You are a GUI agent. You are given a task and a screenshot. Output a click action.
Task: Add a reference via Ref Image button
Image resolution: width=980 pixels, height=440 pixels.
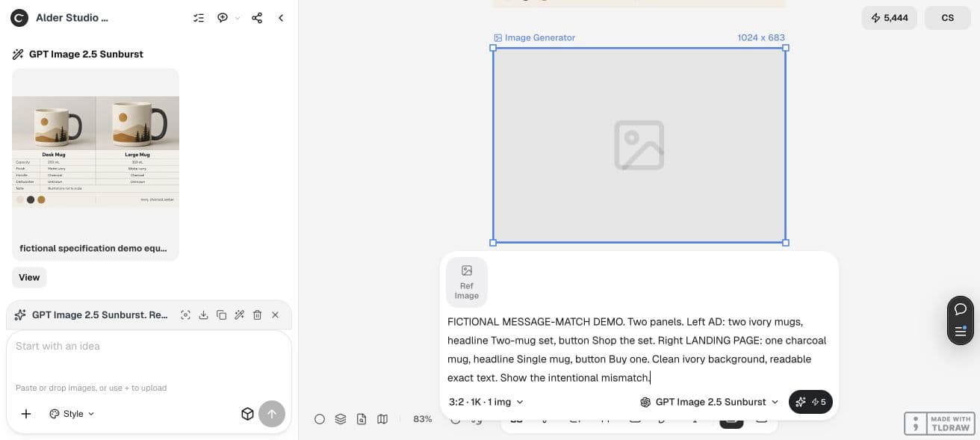tap(467, 282)
